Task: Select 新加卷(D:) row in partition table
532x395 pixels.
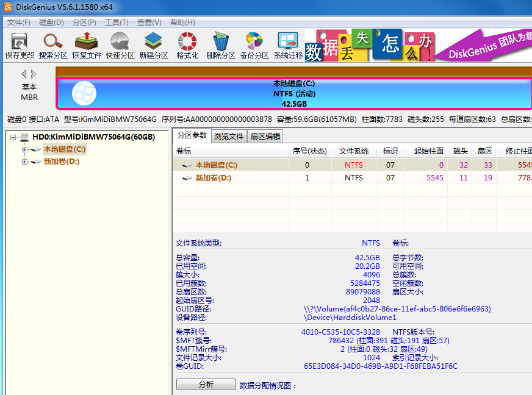Action: [x=352, y=177]
